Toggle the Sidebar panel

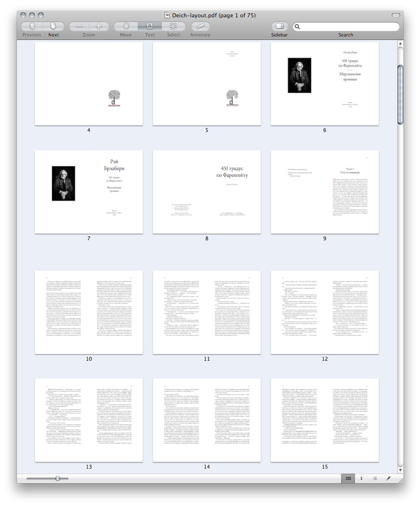279,27
